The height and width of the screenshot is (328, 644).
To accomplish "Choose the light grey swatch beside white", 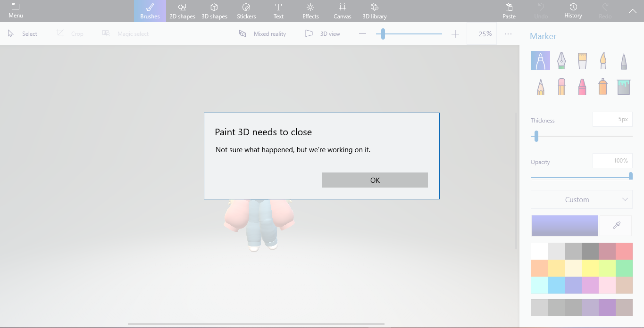I will click(x=556, y=251).
